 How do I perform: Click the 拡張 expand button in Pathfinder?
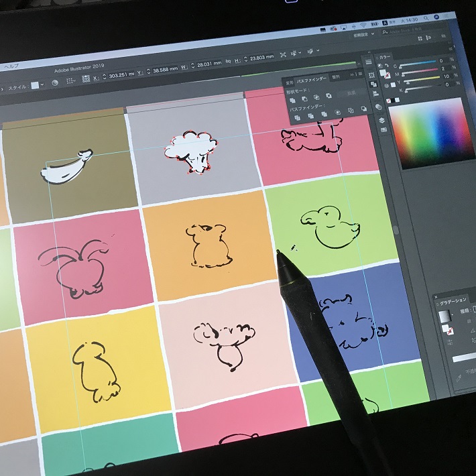[x=351, y=93]
